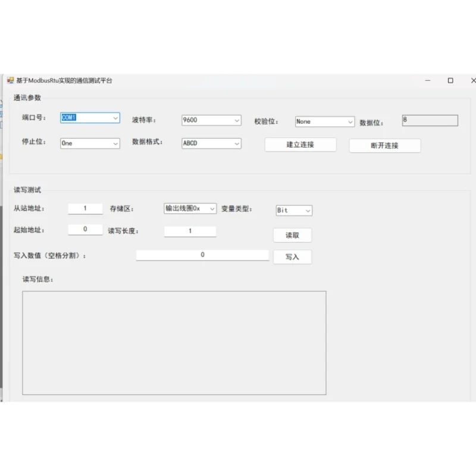The width and height of the screenshot is (476, 476).
Task: Click the 写入数值 write value input box
Action: [202, 255]
